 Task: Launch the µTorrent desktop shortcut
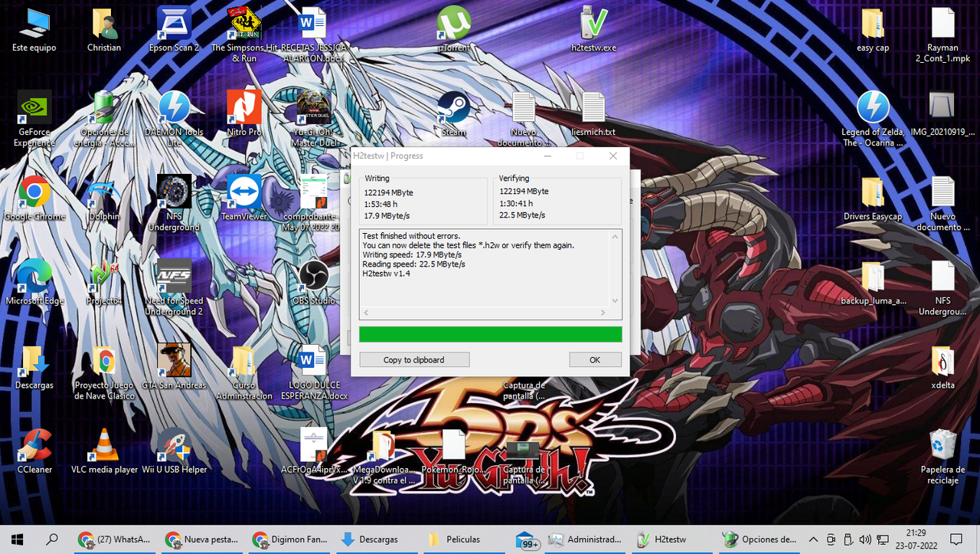[x=453, y=31]
